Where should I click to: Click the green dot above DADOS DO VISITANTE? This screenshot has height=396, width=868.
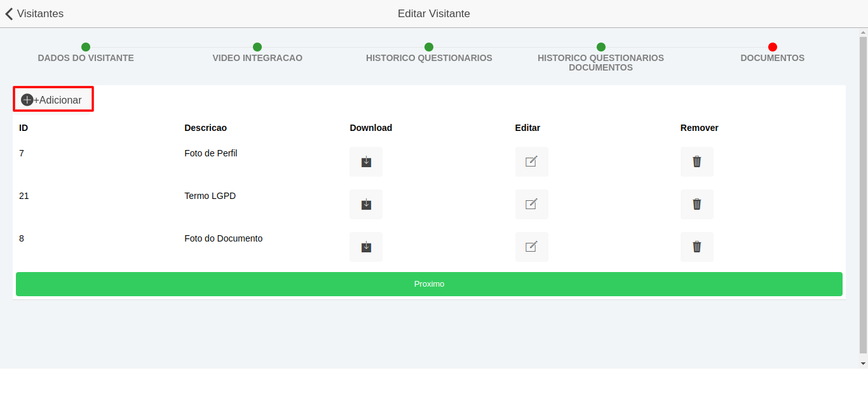click(x=86, y=46)
